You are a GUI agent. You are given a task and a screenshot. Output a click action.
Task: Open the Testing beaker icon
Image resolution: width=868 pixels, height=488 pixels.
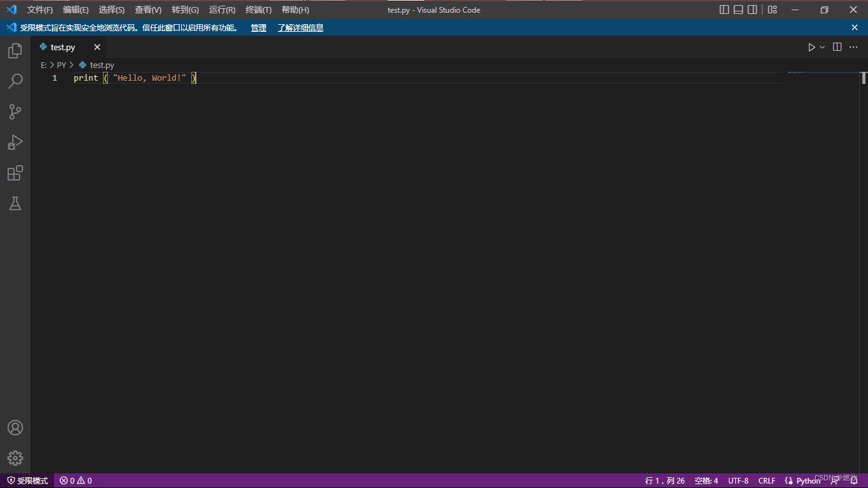click(15, 203)
